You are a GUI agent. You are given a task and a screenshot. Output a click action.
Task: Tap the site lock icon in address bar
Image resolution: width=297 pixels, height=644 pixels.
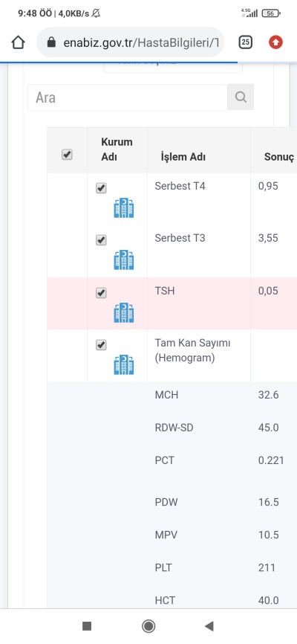(51, 42)
